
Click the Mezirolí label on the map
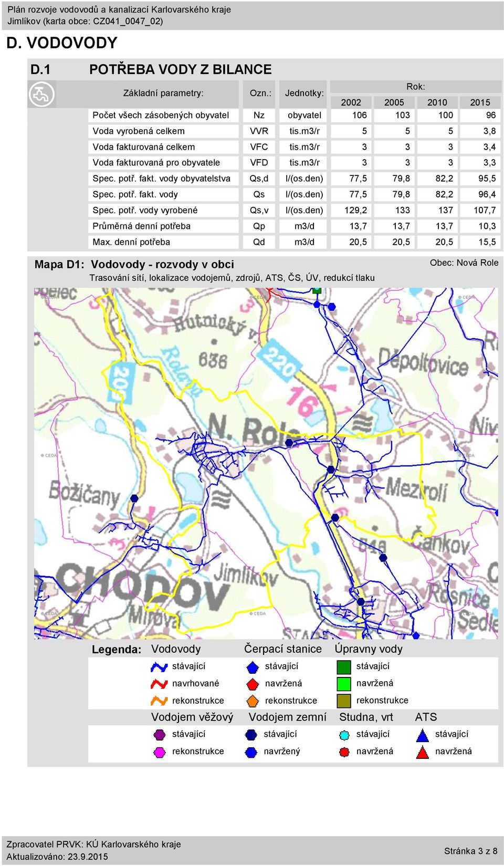(416, 489)
